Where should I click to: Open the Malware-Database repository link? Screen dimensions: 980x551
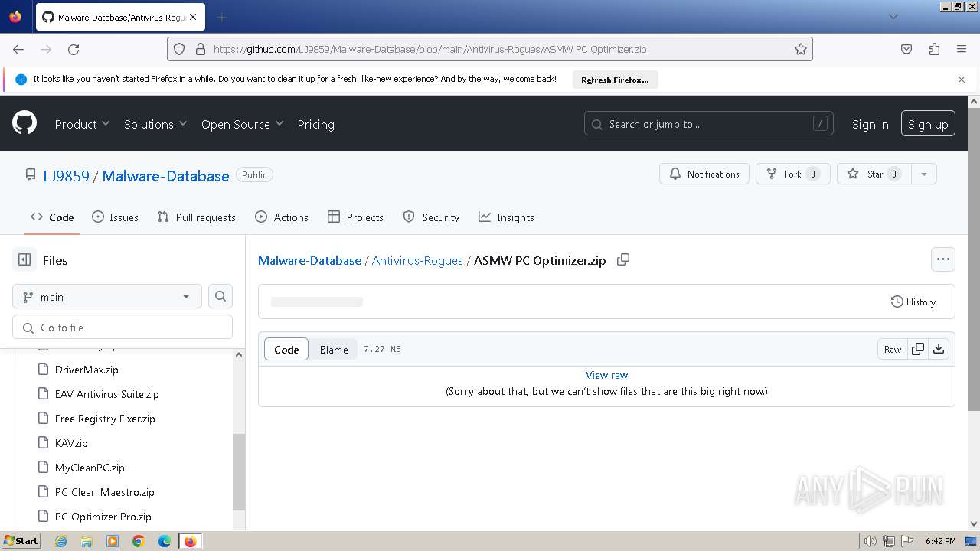point(165,176)
